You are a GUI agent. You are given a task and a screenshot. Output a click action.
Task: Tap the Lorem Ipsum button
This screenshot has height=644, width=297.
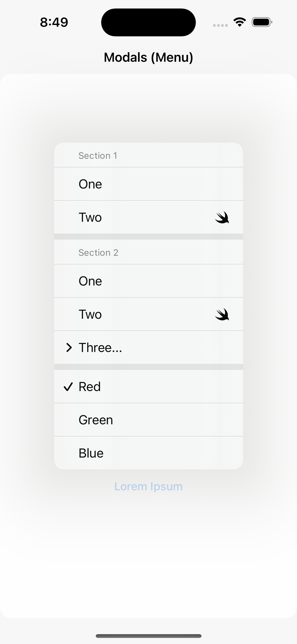click(149, 486)
